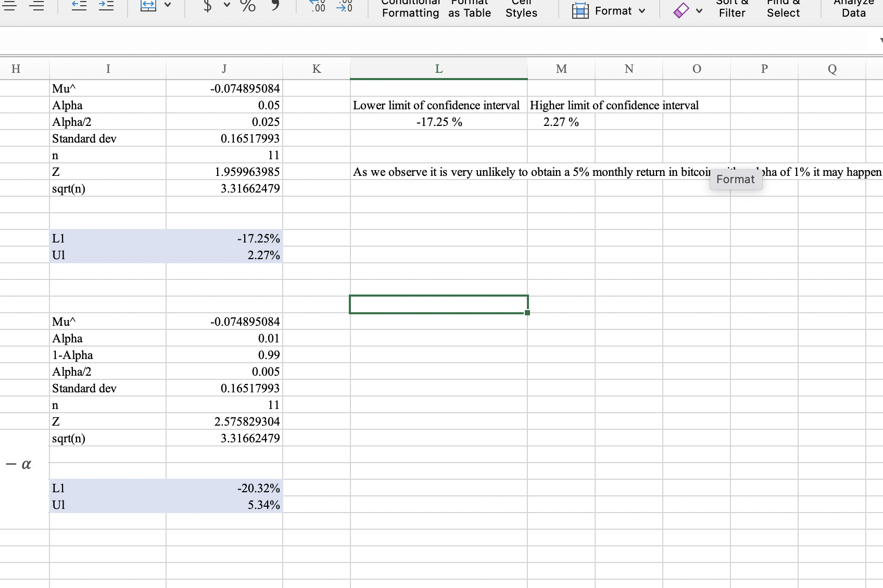This screenshot has width=883, height=588.
Task: Click the Merge & Center icon
Action: click(148, 5)
